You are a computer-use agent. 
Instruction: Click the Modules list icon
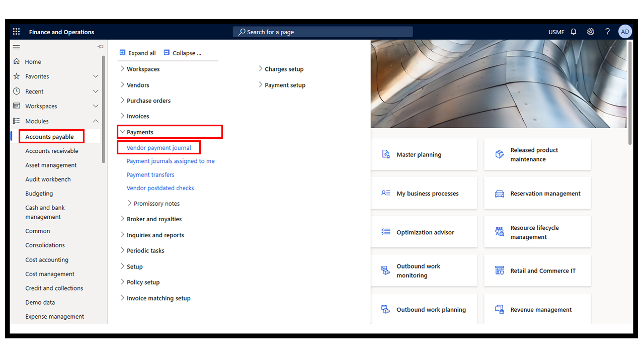point(17,121)
